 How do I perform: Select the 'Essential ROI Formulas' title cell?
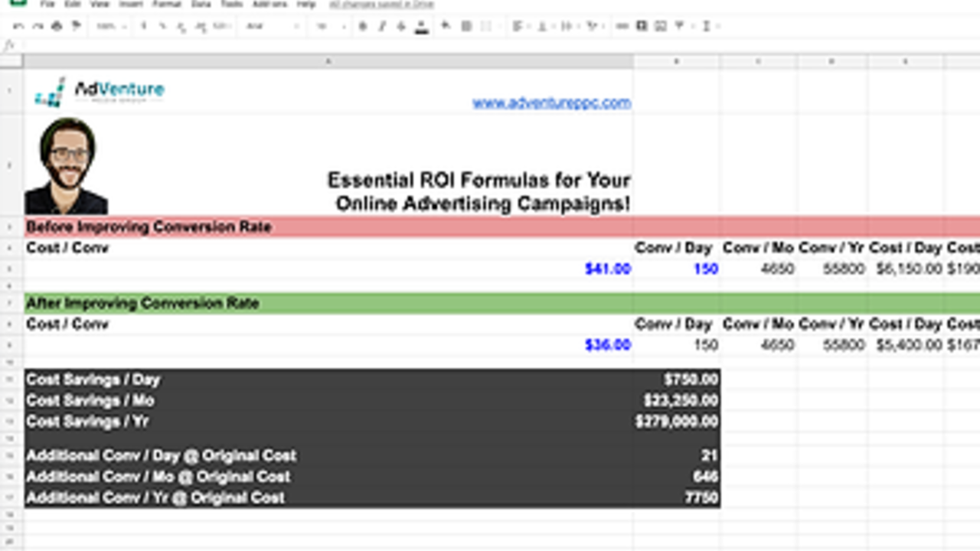click(328, 165)
